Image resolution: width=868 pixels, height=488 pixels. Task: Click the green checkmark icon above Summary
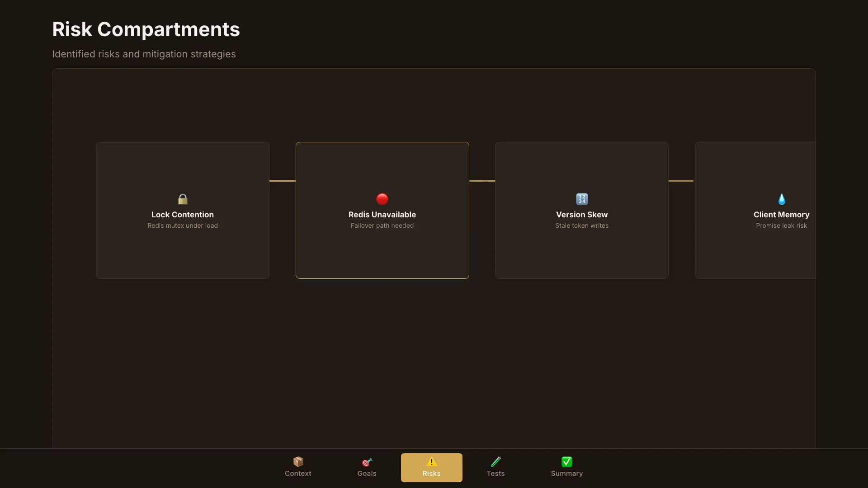point(567,462)
